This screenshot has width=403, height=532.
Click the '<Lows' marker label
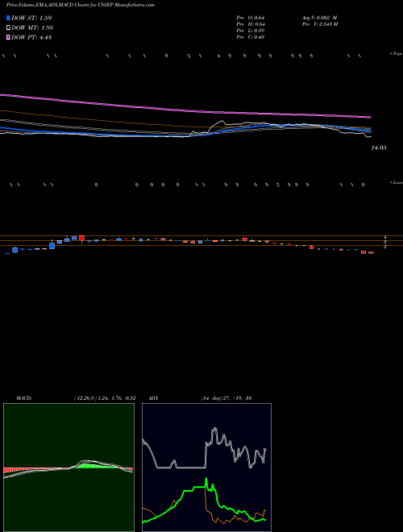point(396,182)
